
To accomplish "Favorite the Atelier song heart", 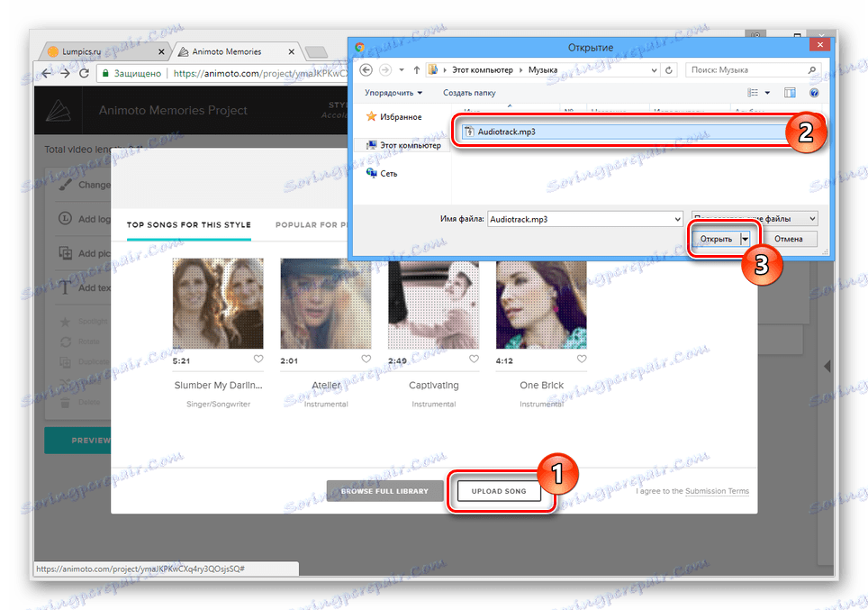I will 366,359.
